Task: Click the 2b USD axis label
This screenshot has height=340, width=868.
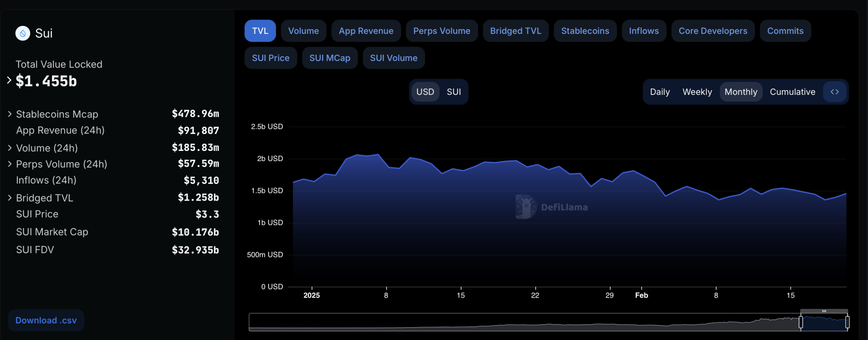Action: (270, 159)
